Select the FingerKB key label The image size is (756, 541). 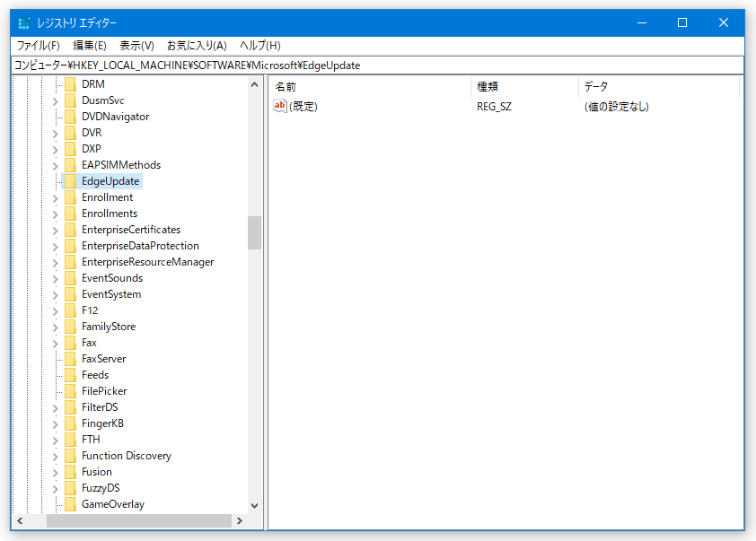[102, 423]
